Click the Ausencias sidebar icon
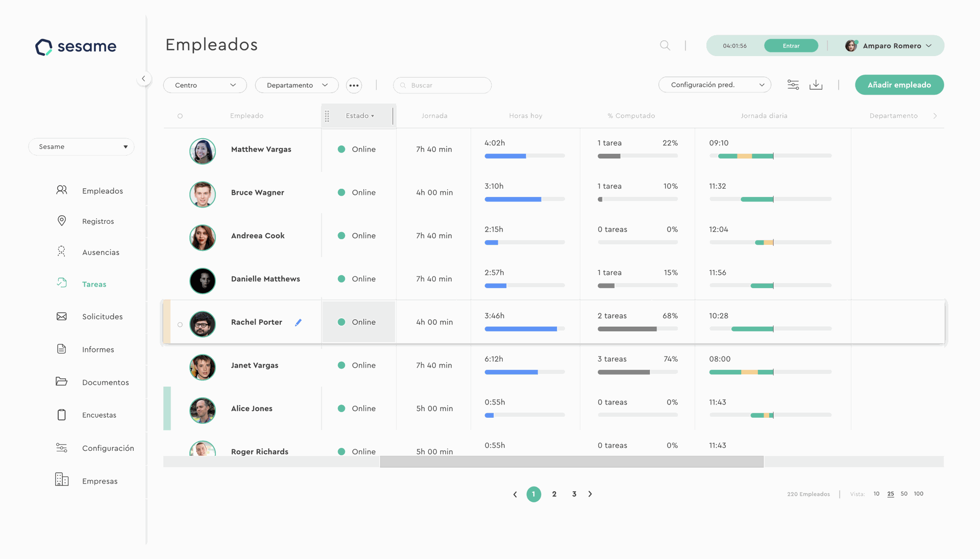980x559 pixels. click(x=61, y=251)
